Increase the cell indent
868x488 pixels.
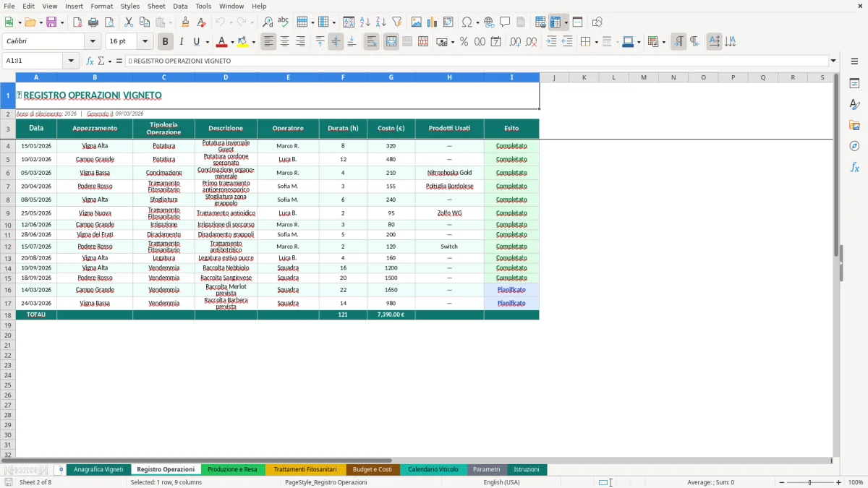point(551,42)
